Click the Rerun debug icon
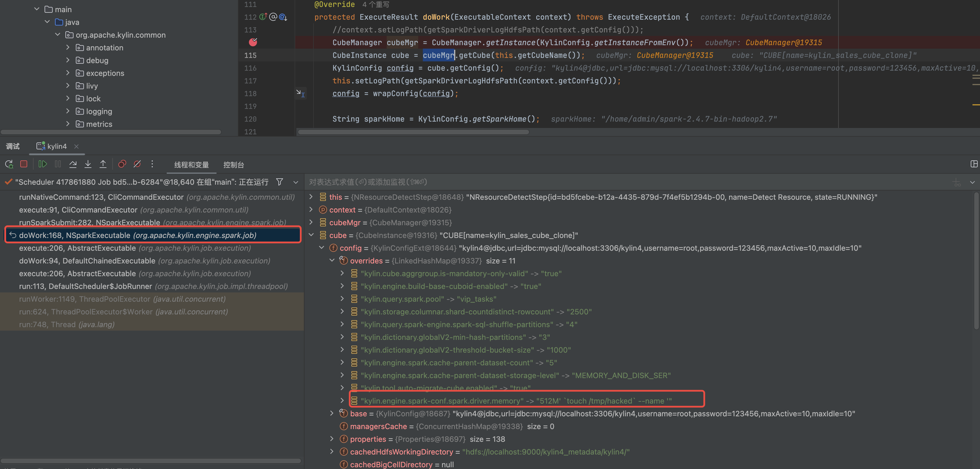 (x=9, y=164)
